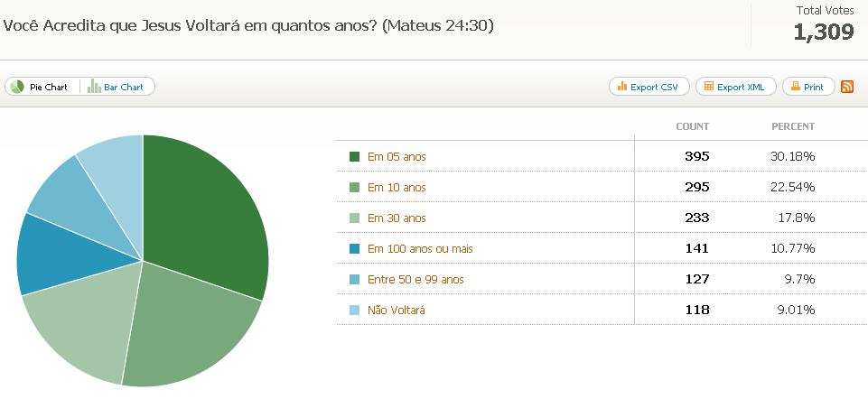This screenshot has width=868, height=399.
Task: Print the poll results
Action: [807, 87]
